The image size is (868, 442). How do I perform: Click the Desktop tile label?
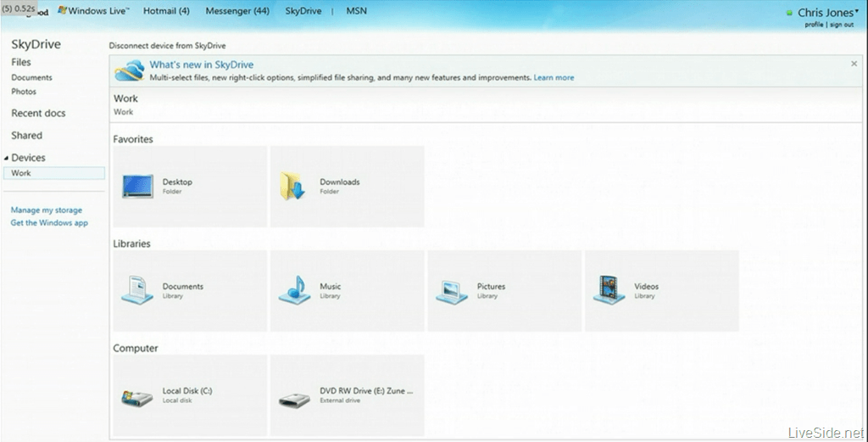[177, 182]
